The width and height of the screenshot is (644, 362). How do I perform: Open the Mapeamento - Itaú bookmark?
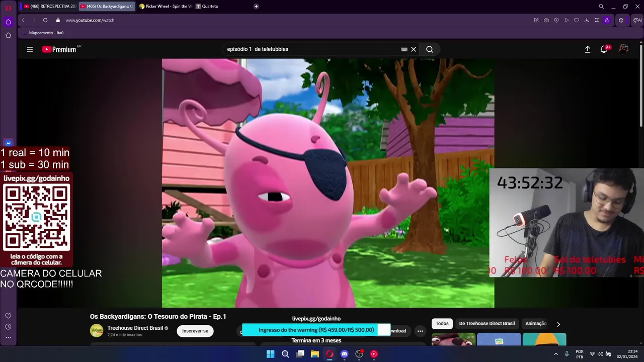(x=42, y=33)
